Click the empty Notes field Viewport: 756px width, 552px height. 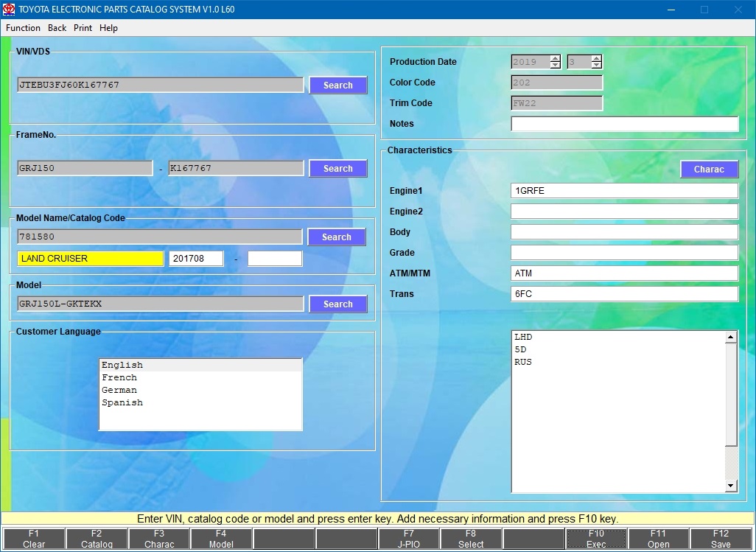[624, 124]
